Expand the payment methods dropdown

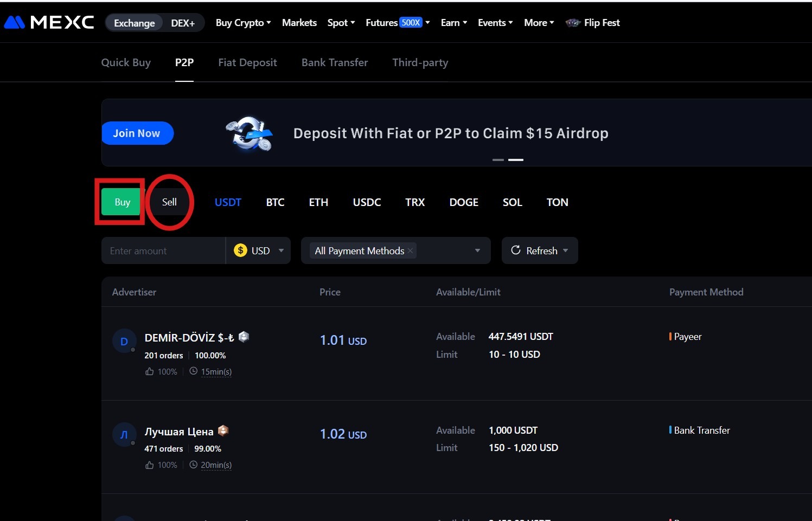pyautogui.click(x=477, y=250)
